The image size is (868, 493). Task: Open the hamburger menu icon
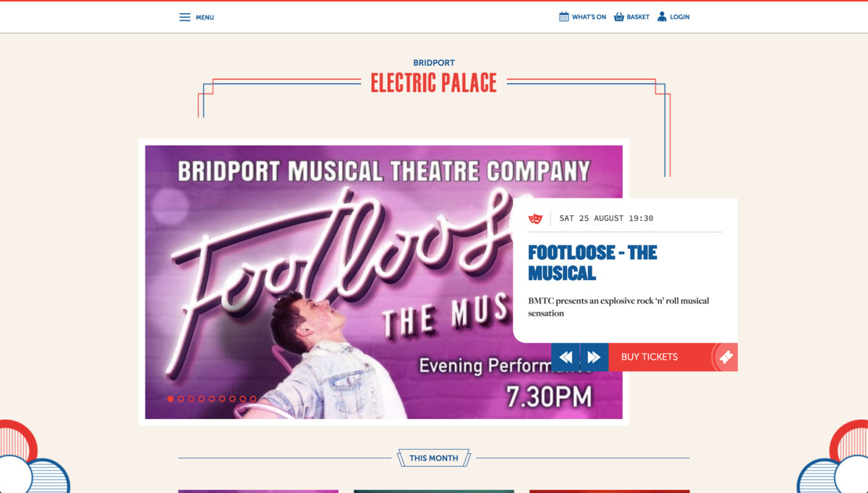click(185, 17)
